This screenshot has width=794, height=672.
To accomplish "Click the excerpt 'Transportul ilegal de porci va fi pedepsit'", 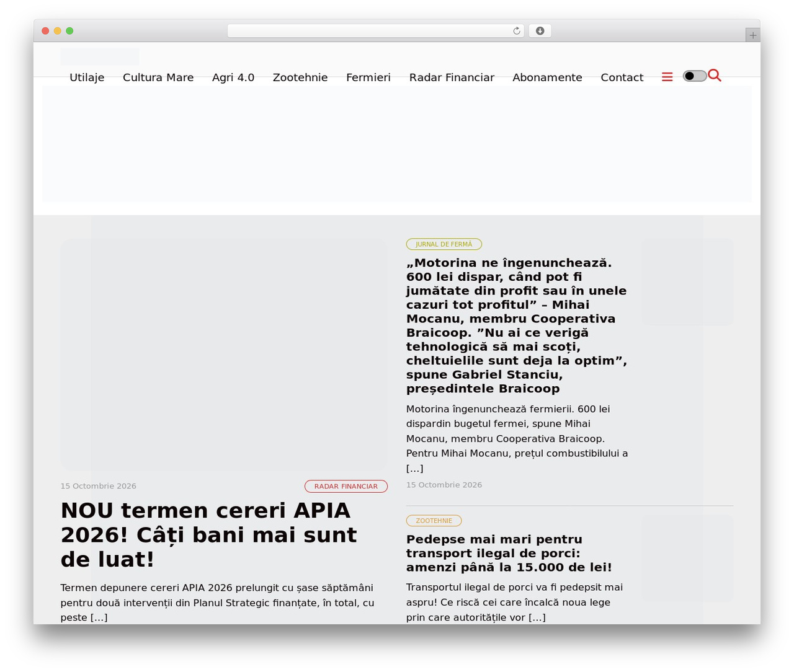I will [x=515, y=602].
